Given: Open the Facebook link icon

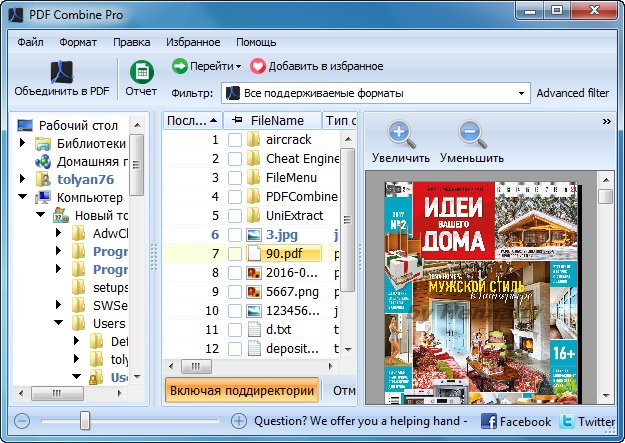Looking at the screenshot, I should coord(490,422).
